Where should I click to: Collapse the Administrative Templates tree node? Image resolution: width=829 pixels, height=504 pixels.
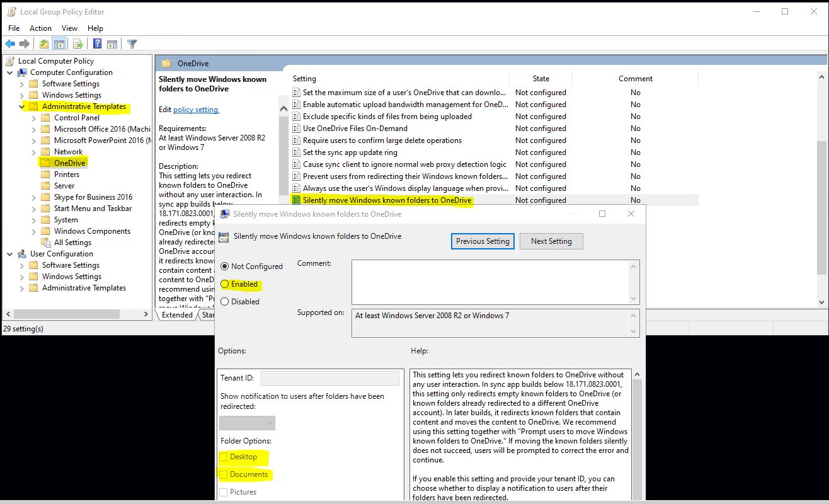click(23, 106)
